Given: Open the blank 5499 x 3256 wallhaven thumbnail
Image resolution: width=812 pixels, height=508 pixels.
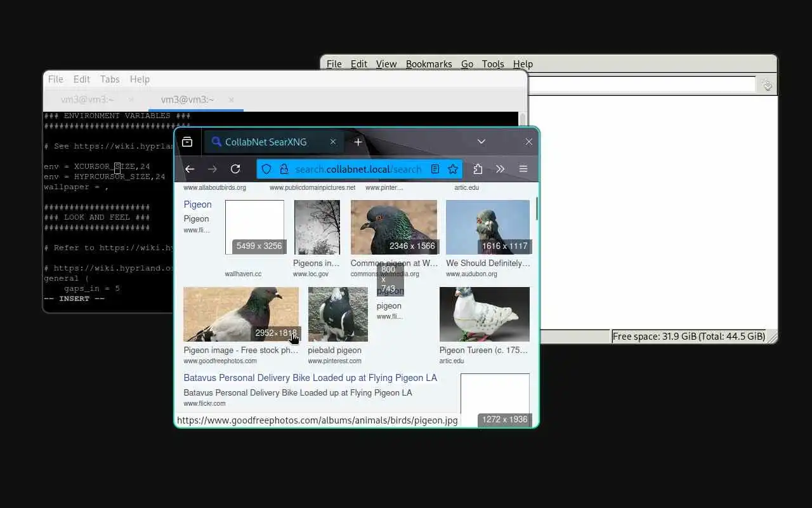Looking at the screenshot, I should pyautogui.click(x=254, y=227).
